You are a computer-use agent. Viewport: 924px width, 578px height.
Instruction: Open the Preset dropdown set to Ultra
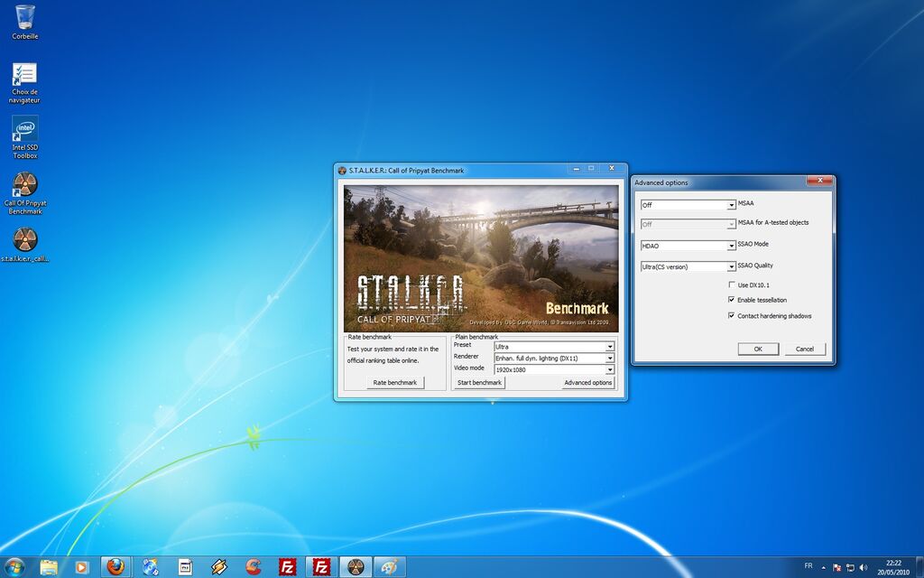coord(555,347)
